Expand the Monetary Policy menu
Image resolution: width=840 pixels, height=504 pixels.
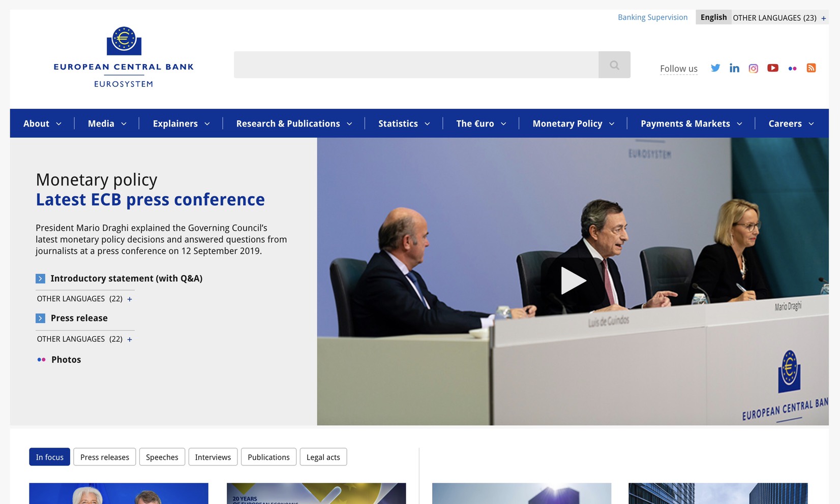click(574, 123)
